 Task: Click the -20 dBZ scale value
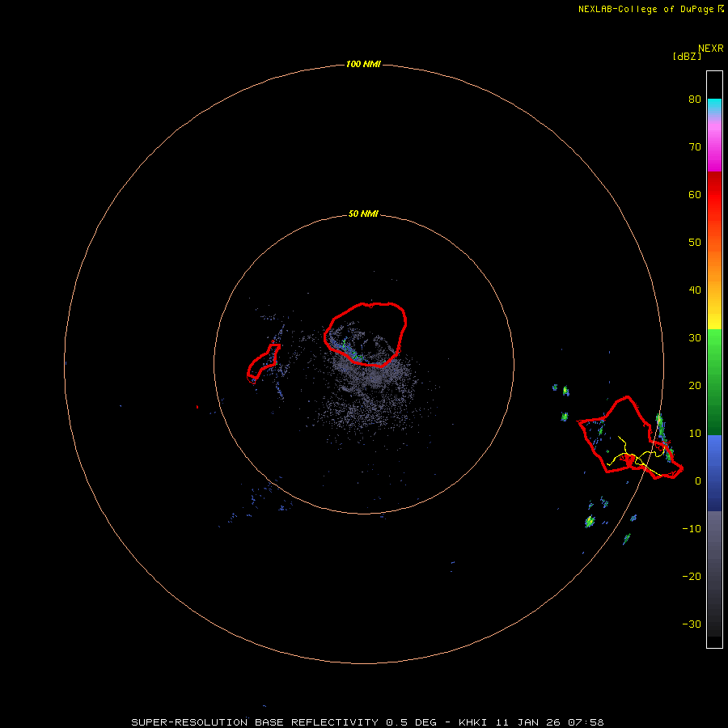click(692, 576)
